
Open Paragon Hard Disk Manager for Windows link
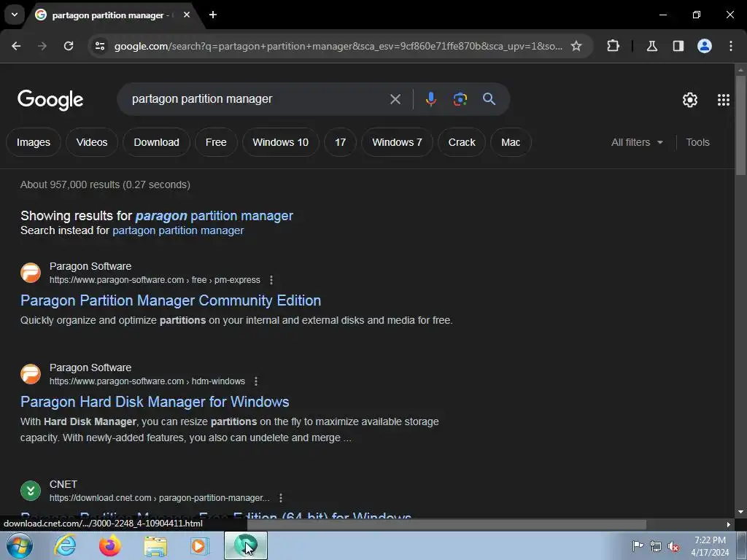coord(155,402)
